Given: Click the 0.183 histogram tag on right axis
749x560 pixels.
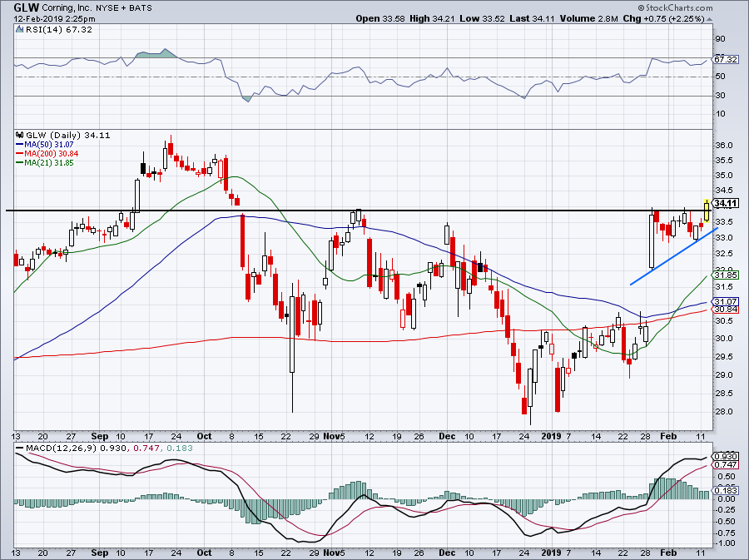Looking at the screenshot, I should click(x=726, y=490).
